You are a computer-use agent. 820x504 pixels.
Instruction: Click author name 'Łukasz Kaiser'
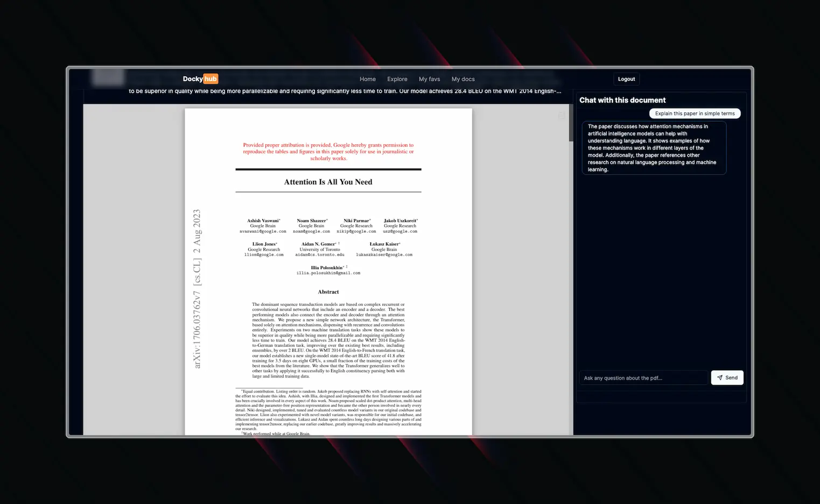(384, 244)
